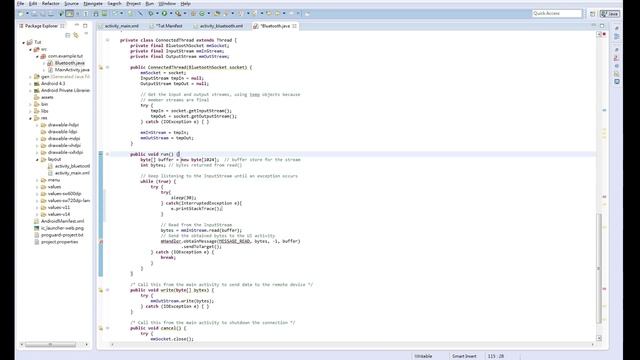Open the File menu
This screenshot has height=360, width=640.
point(20,4)
